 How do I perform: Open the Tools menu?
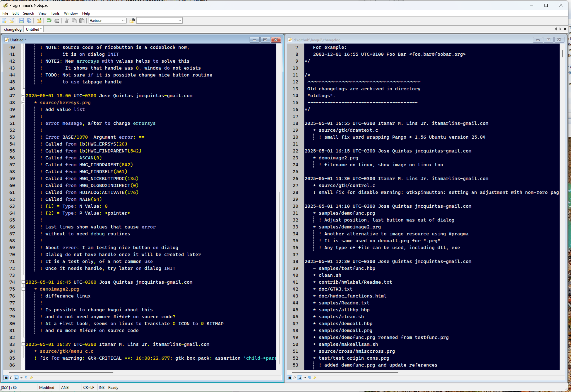coord(55,13)
